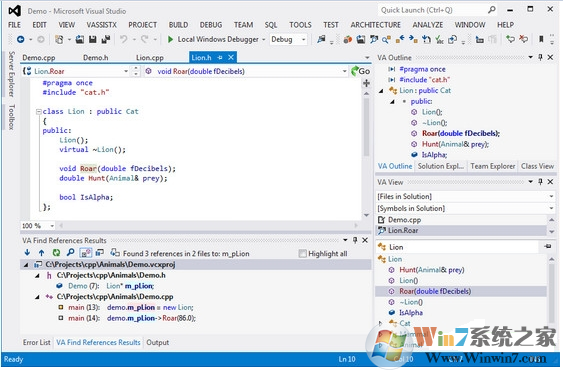Switch to the Demo.cpp editor tab

coord(39,57)
